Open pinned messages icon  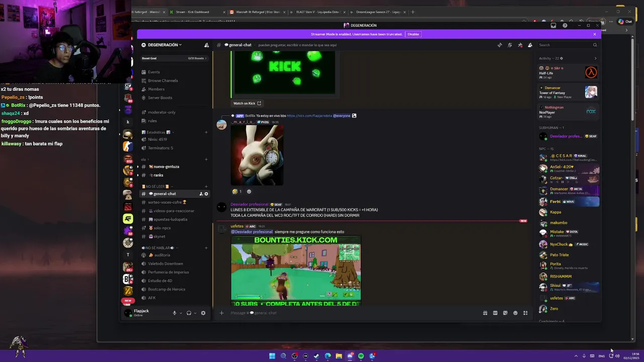(x=520, y=45)
